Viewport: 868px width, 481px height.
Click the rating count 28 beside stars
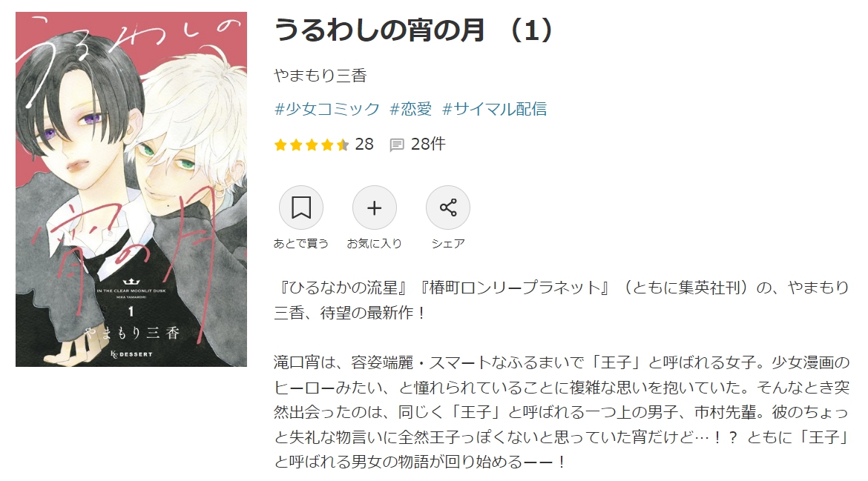[364, 145]
